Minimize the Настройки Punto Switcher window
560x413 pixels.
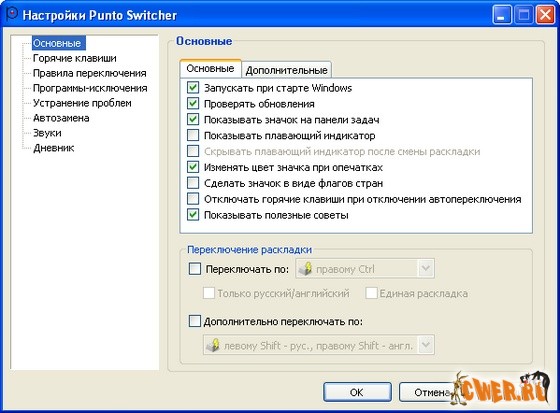[502, 15]
